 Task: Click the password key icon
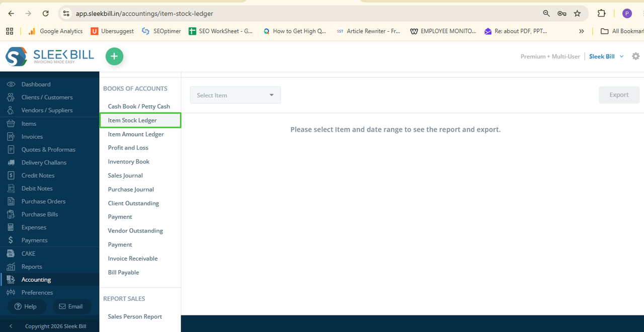point(561,14)
